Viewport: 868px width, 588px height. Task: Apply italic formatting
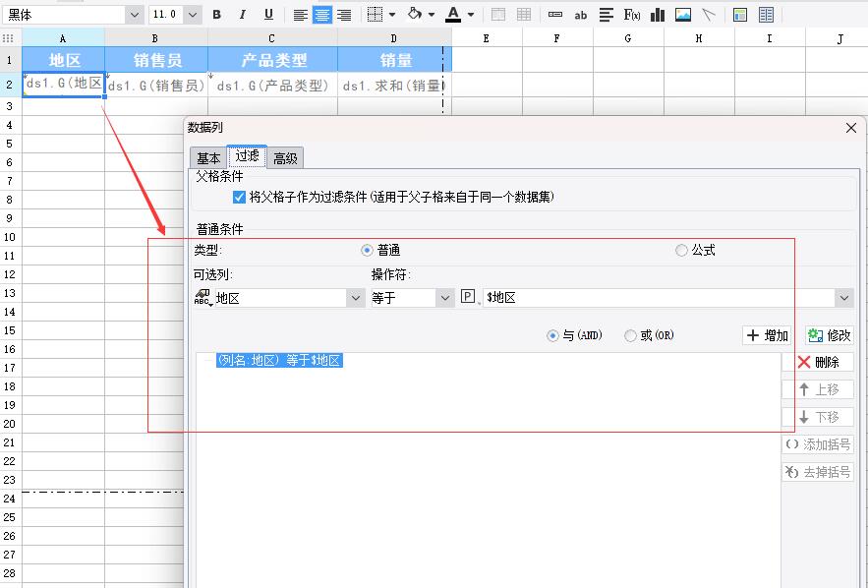pos(242,15)
